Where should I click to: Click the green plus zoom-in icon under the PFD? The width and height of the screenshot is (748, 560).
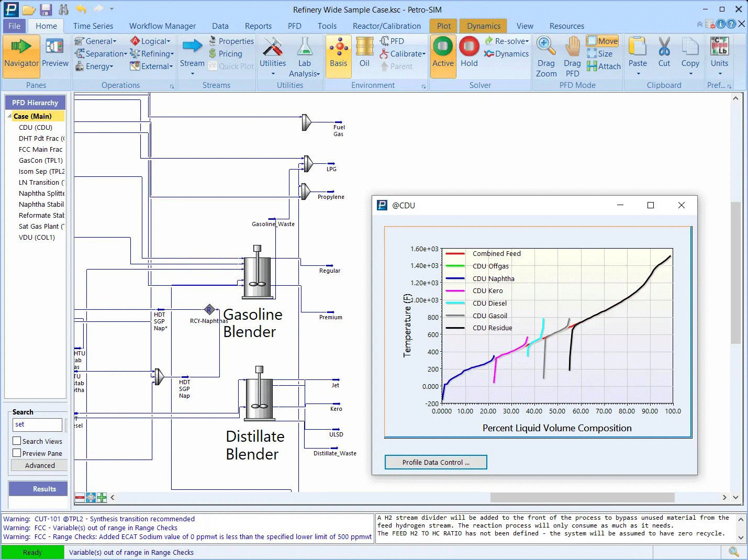coord(102,497)
